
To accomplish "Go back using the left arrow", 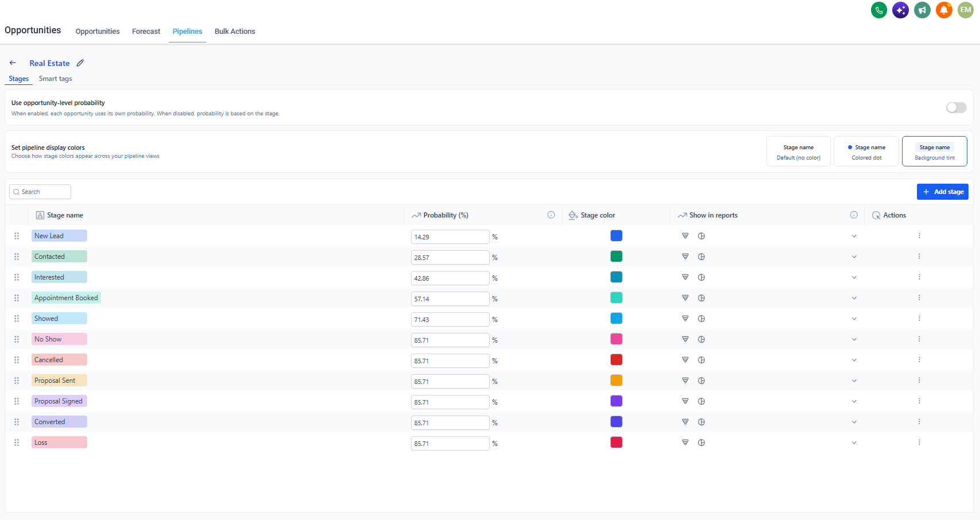I will click(13, 63).
